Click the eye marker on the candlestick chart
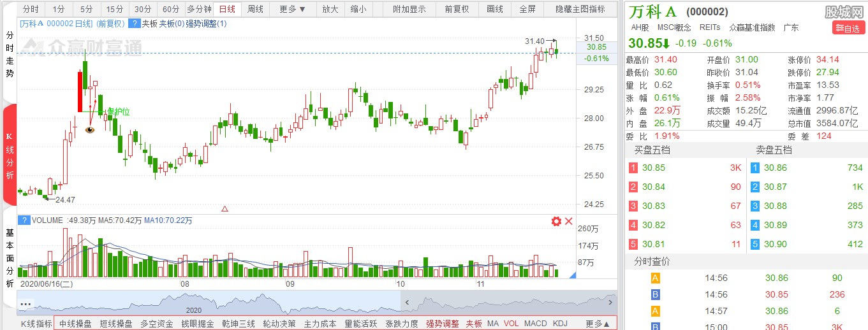This screenshot has height=330, width=868. (x=90, y=130)
